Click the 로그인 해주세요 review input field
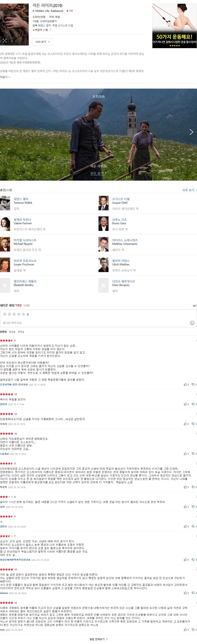Screen dimensions: 197x644 pyautogui.click(x=94, y=323)
